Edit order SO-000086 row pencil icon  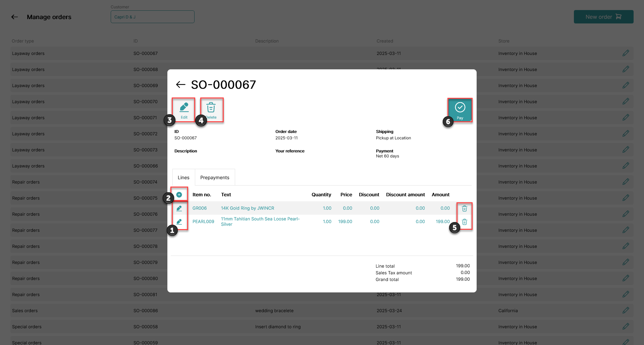[x=626, y=310]
